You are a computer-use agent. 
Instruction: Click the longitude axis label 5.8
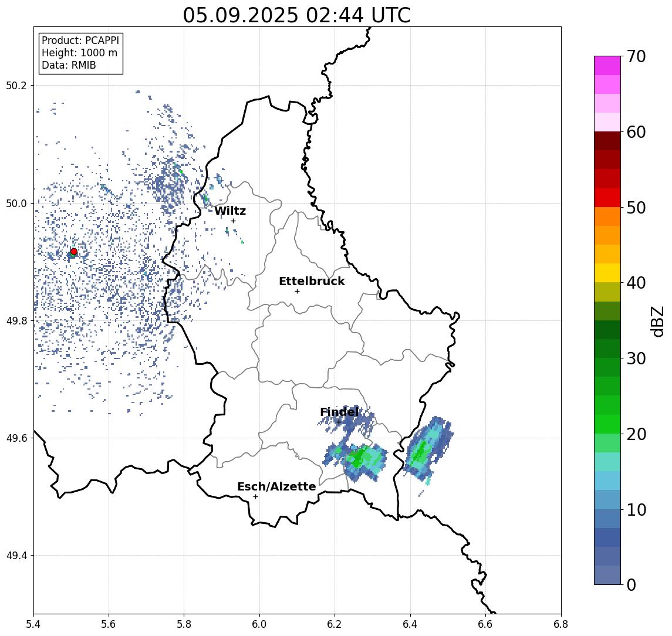(x=184, y=624)
